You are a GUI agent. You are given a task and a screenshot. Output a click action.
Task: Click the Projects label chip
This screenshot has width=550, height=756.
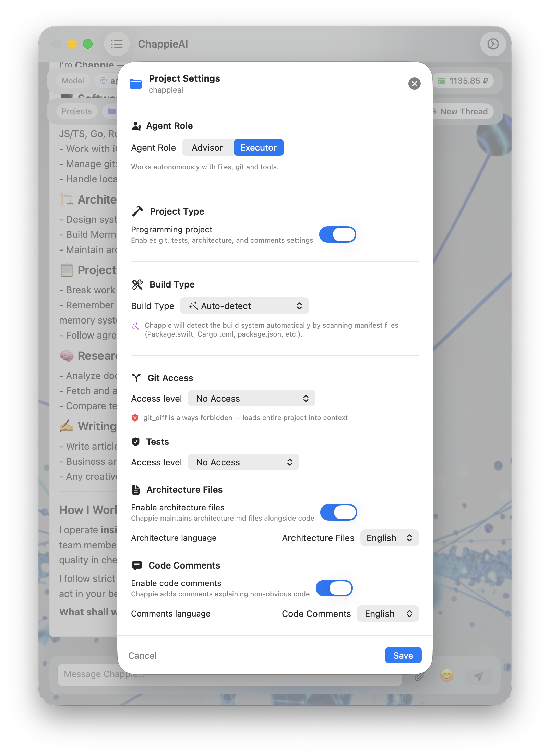77,111
